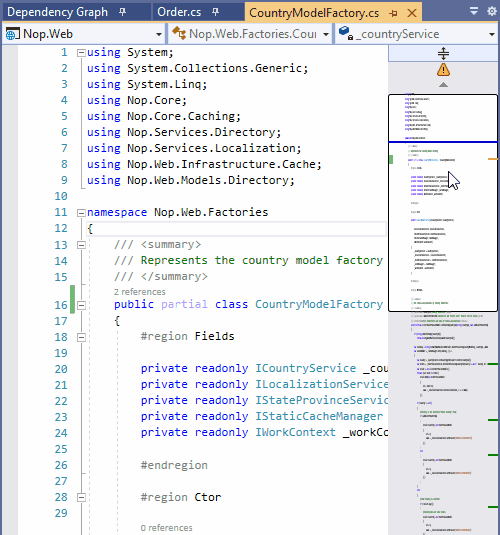Viewport: 500px width, 535px height.
Task: Open the tab overflow dropdown arrow
Action: pos(474,11)
